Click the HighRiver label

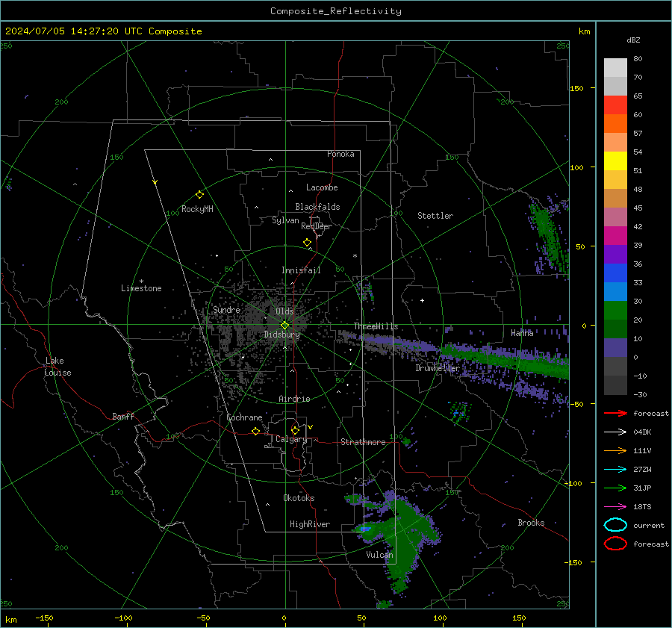tap(310, 524)
